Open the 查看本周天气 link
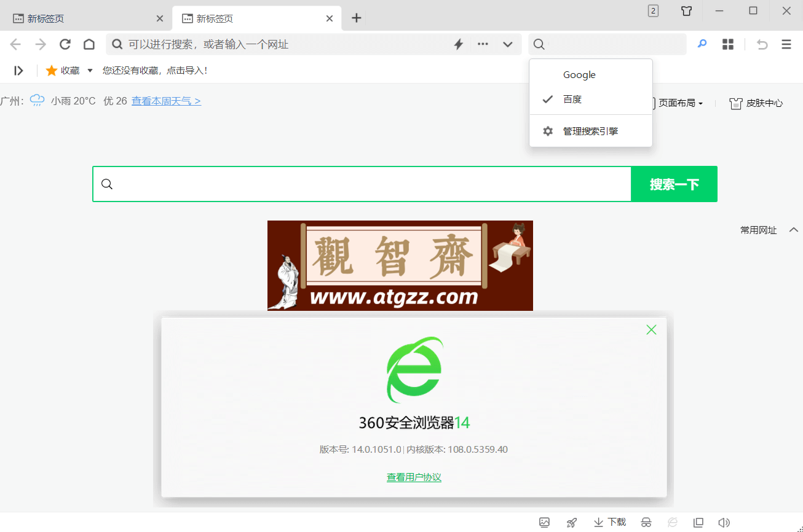 pyautogui.click(x=166, y=101)
